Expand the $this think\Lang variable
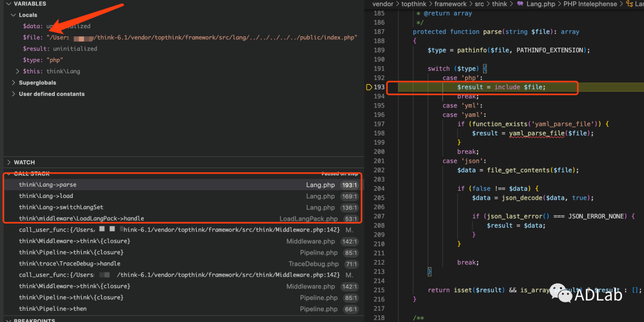The image size is (644, 322). (x=17, y=72)
